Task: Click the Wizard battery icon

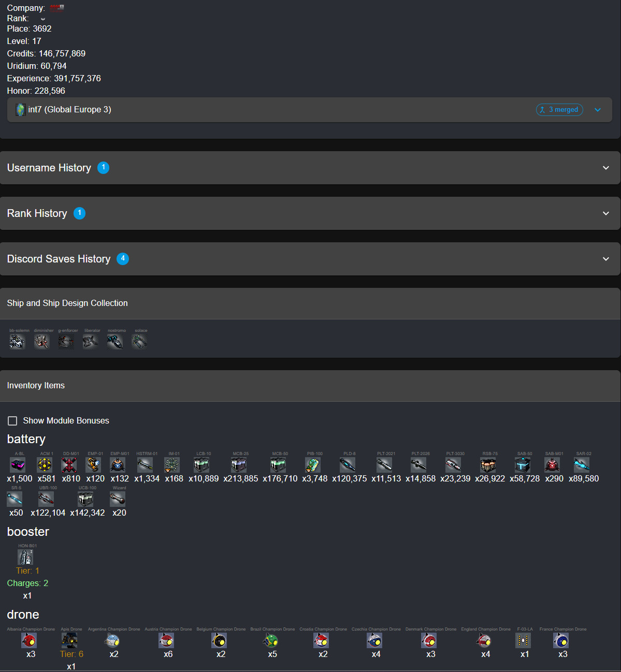Action: pyautogui.click(x=118, y=499)
